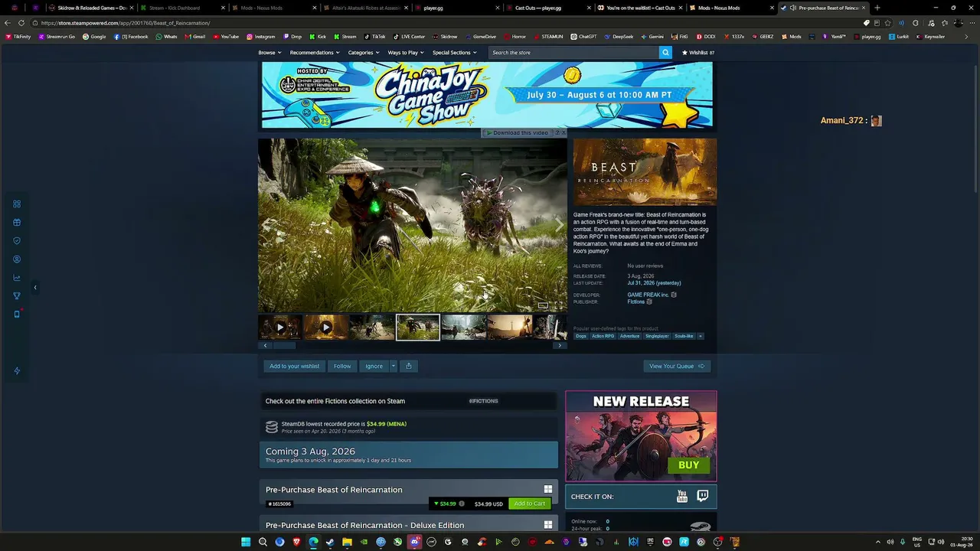Open the Ways to Play dropdown
Screen dimensions: 980x551
coord(406,53)
